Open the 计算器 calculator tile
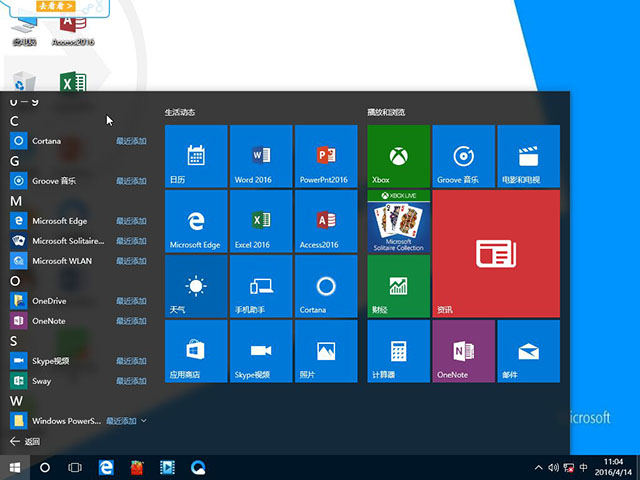The image size is (640, 480). click(398, 351)
